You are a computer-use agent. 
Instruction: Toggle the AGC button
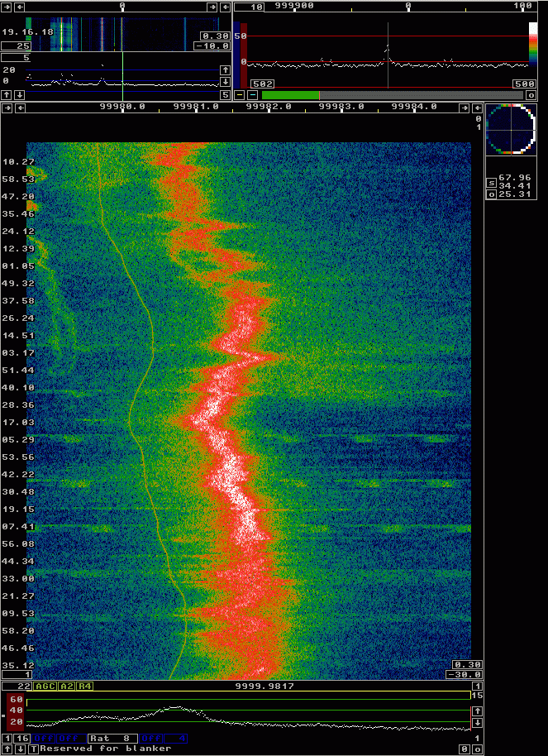(45, 686)
